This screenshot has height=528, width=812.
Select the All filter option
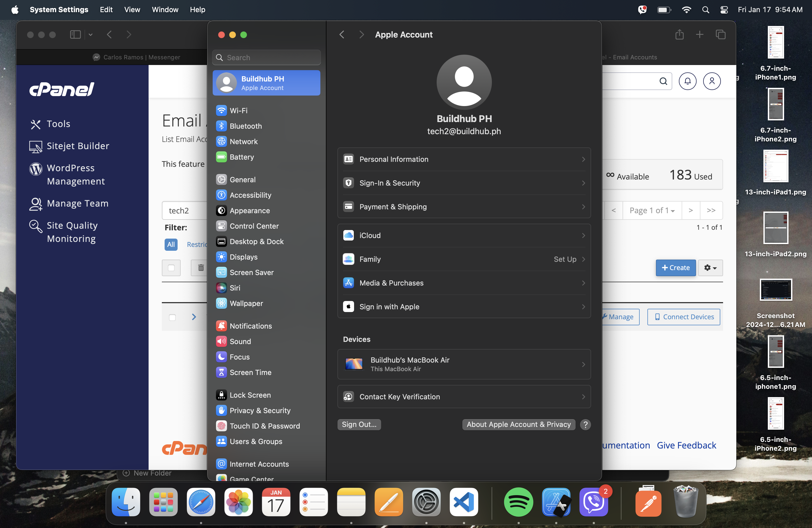171,244
